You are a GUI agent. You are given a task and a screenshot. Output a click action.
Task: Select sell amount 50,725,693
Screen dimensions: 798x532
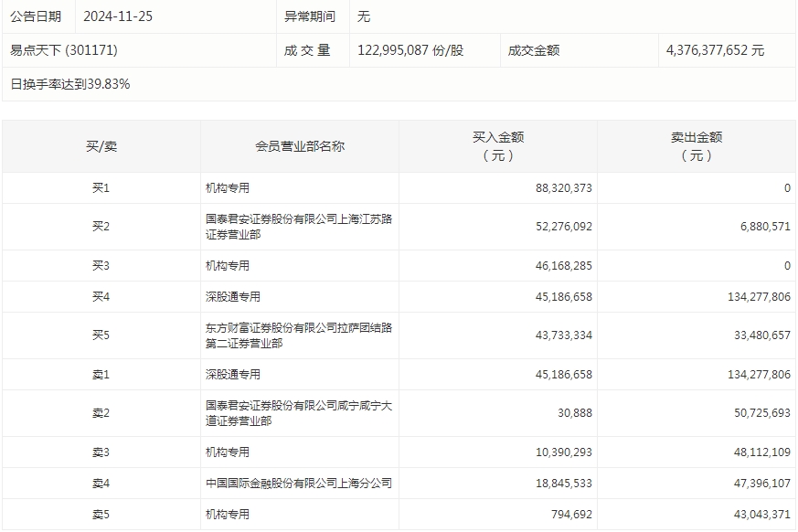tap(761, 413)
